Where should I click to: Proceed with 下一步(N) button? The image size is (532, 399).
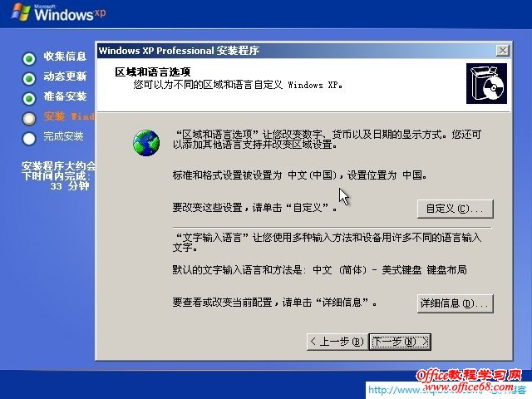[x=400, y=342]
